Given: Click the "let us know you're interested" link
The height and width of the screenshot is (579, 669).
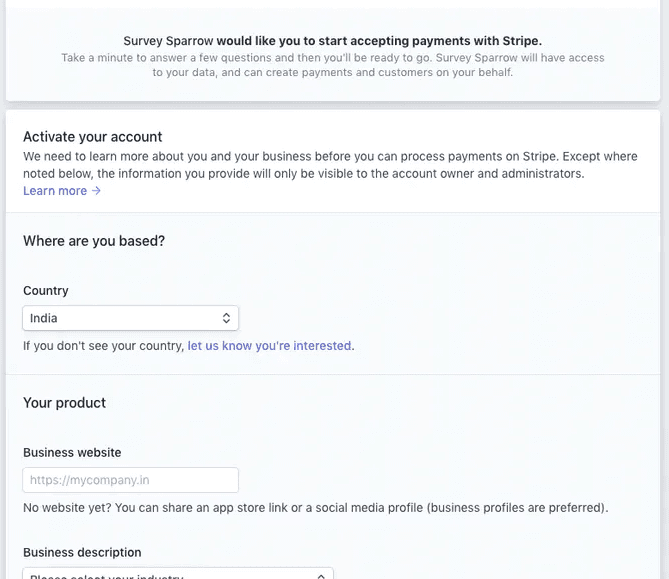Looking at the screenshot, I should [x=270, y=346].
